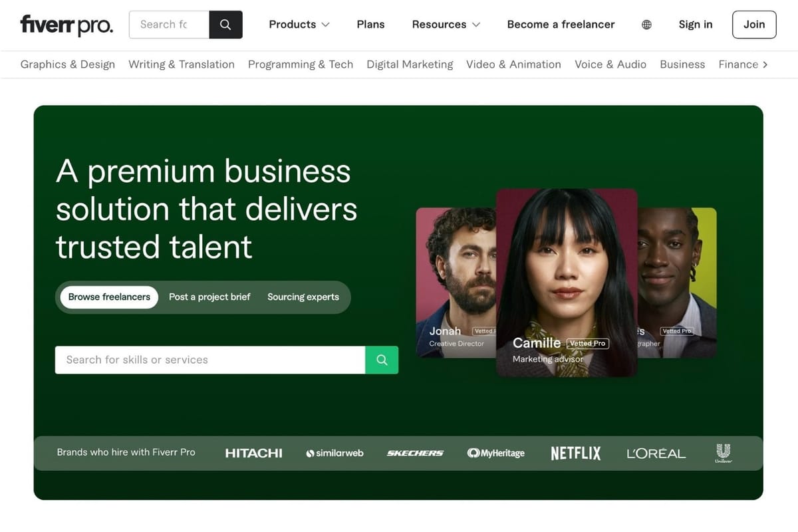The height and width of the screenshot is (532, 798).
Task: Expand the Resources menu
Action: pyautogui.click(x=445, y=24)
